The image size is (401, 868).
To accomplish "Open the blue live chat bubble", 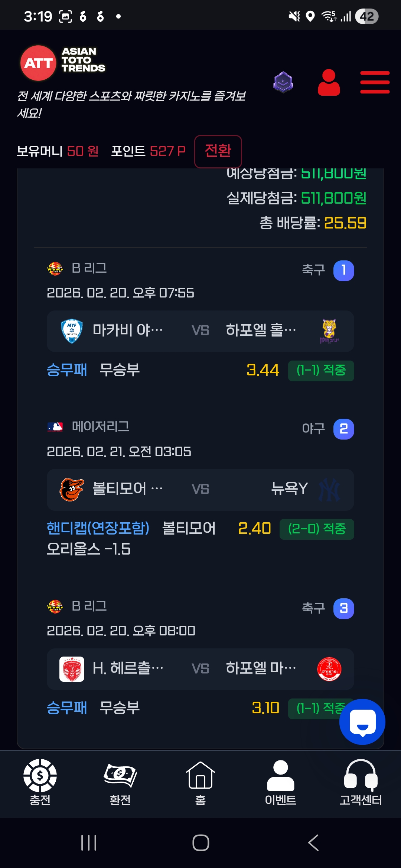I will [x=362, y=721].
